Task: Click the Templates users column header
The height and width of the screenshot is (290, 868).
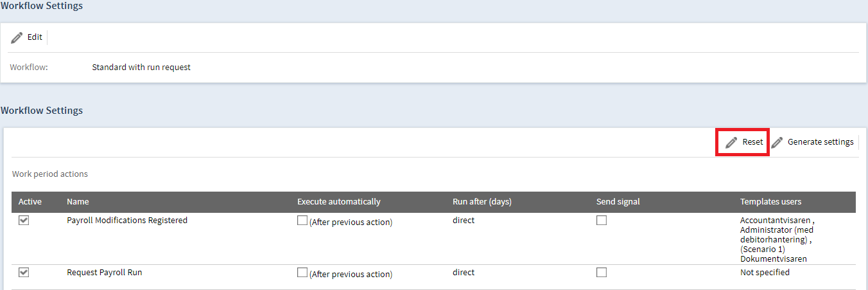Action: click(770, 202)
